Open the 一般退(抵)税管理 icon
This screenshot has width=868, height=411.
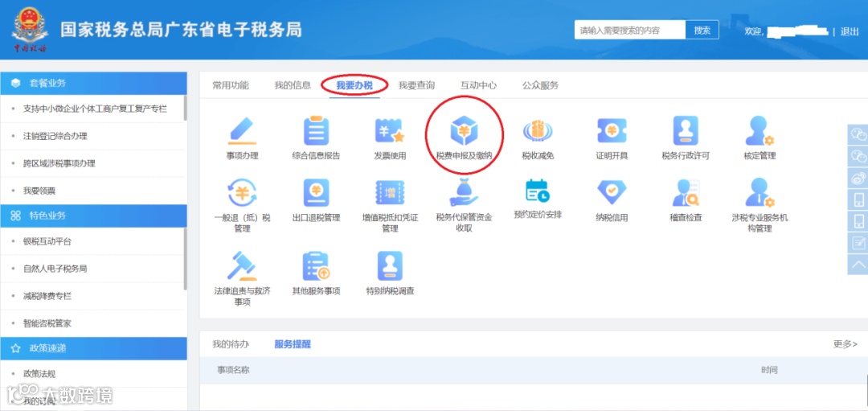(242, 193)
